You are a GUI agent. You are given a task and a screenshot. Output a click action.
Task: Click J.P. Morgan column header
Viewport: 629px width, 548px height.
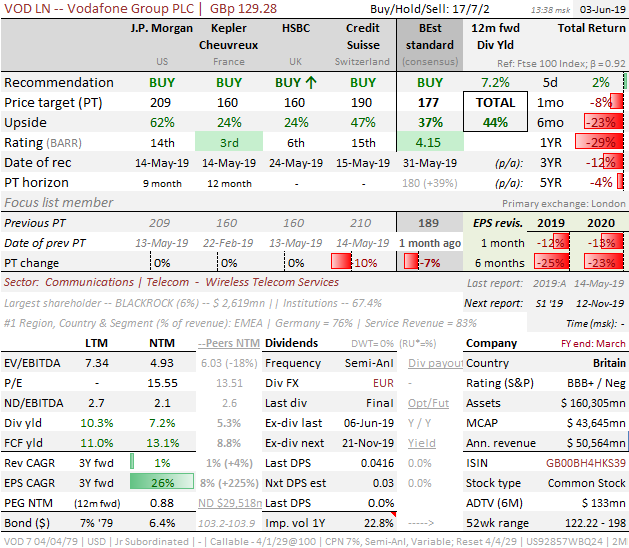pos(162,28)
